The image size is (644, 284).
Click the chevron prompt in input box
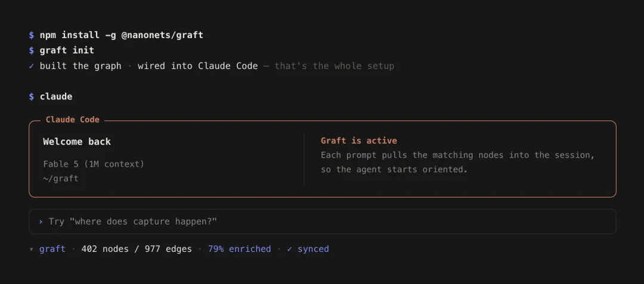(41, 221)
